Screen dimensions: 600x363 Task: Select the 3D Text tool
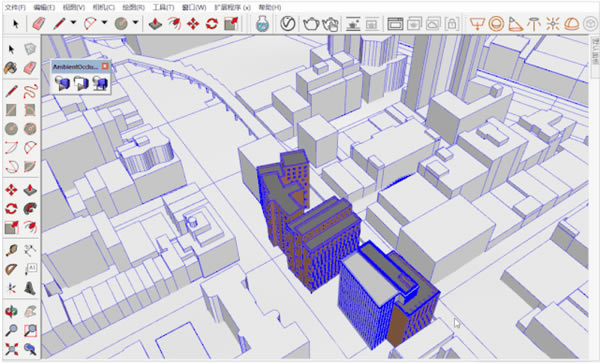pyautogui.click(x=30, y=288)
